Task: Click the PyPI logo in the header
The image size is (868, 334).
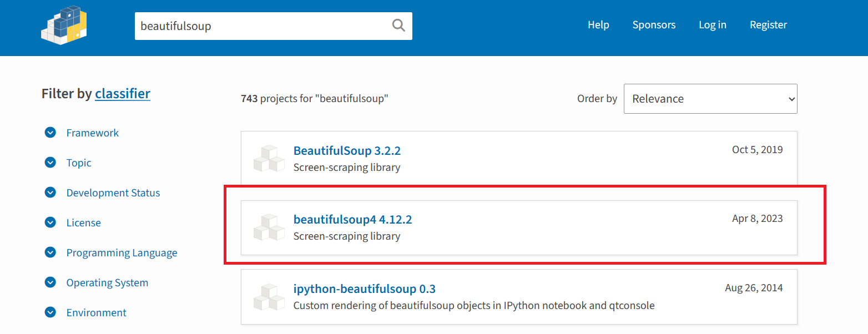Action: [x=65, y=25]
